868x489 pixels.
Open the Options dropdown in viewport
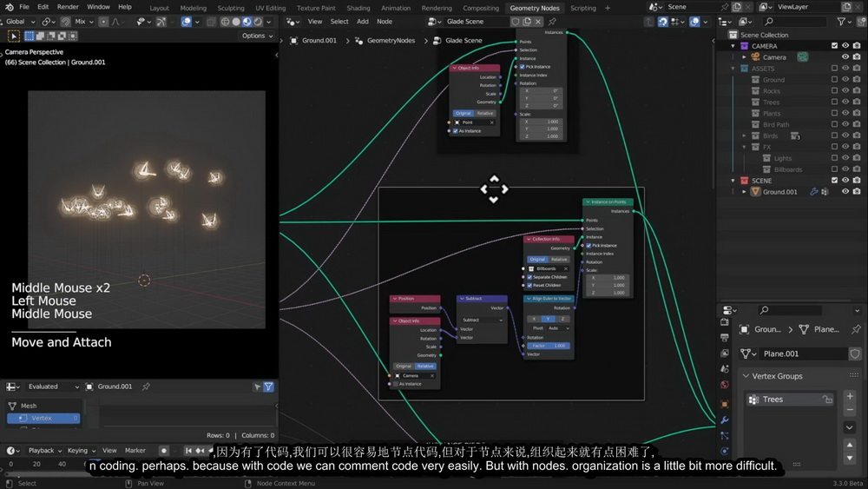point(258,36)
